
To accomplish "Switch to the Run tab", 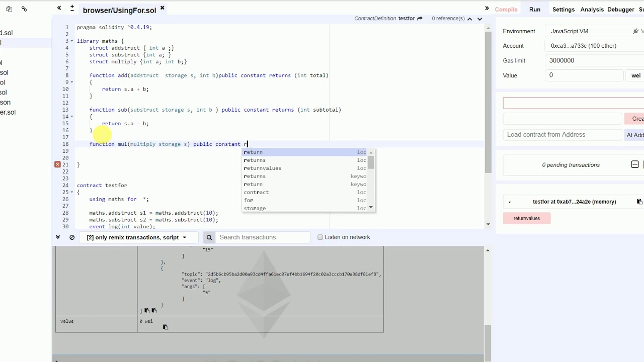I will point(534,10).
